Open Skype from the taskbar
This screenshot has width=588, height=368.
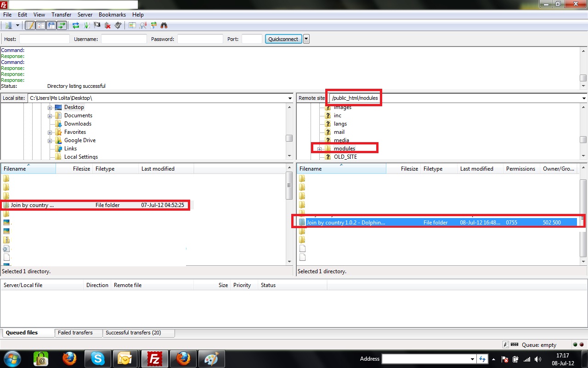click(97, 358)
